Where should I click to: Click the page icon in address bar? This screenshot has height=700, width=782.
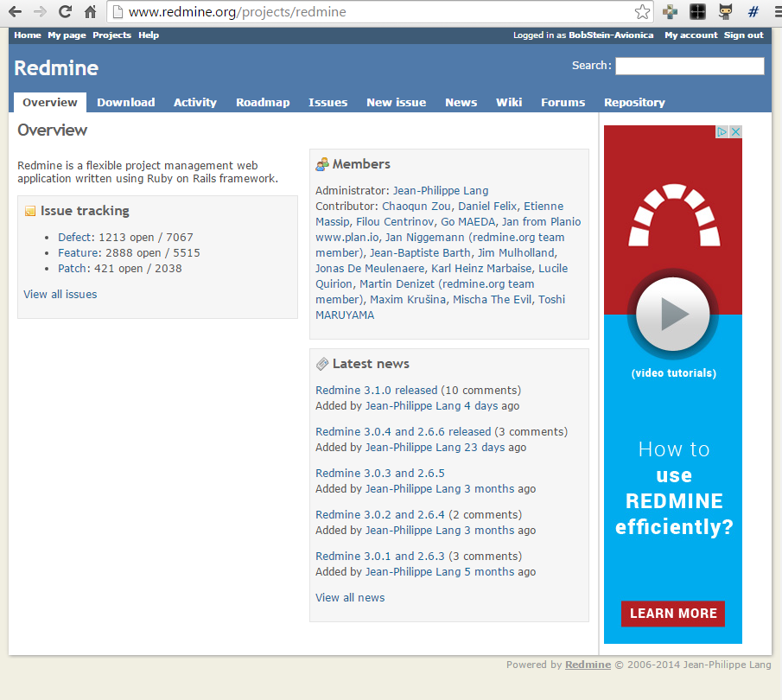pos(118,11)
